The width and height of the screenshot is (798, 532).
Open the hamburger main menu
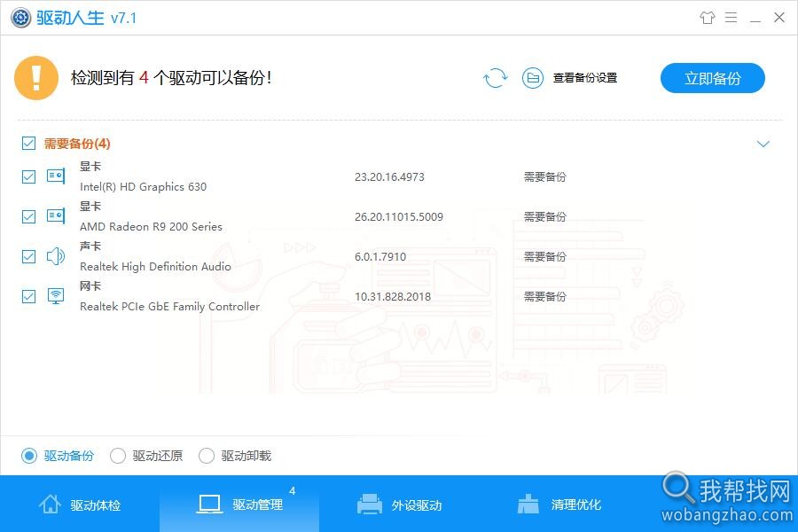point(731,18)
